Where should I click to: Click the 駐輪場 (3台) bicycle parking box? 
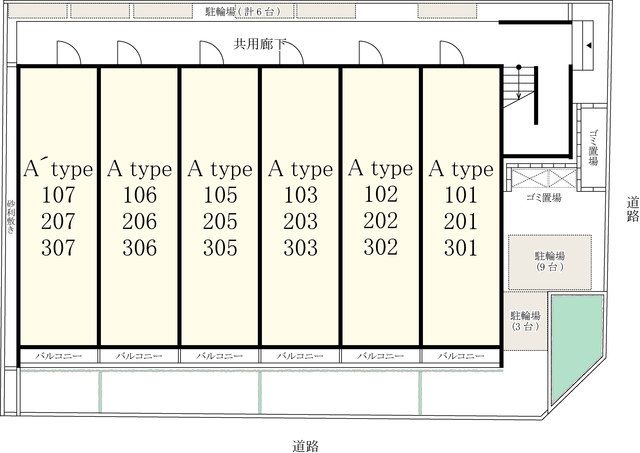525,320
